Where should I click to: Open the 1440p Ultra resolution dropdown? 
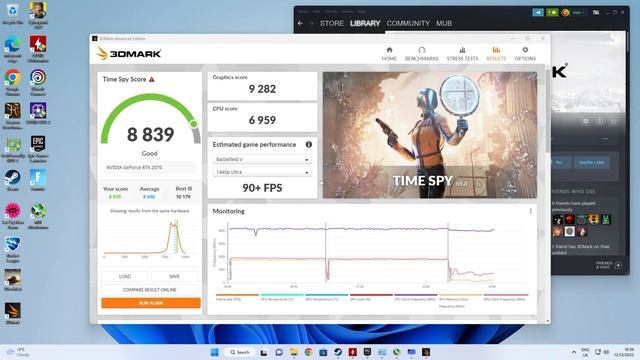click(x=262, y=172)
